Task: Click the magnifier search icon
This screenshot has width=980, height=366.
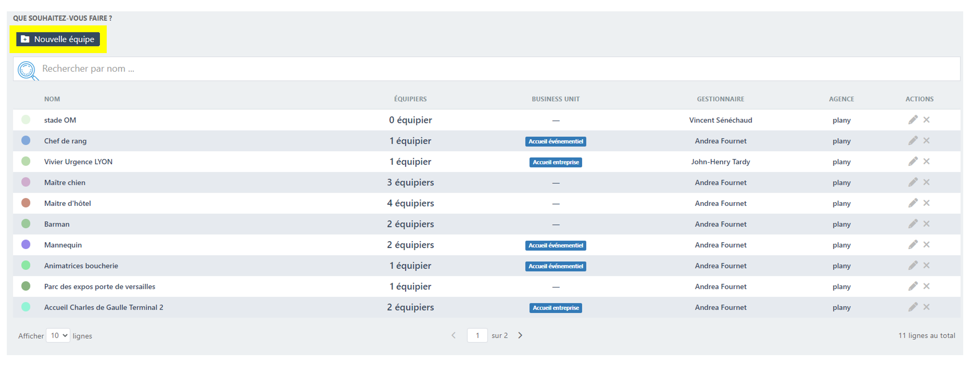Action: 27,70
